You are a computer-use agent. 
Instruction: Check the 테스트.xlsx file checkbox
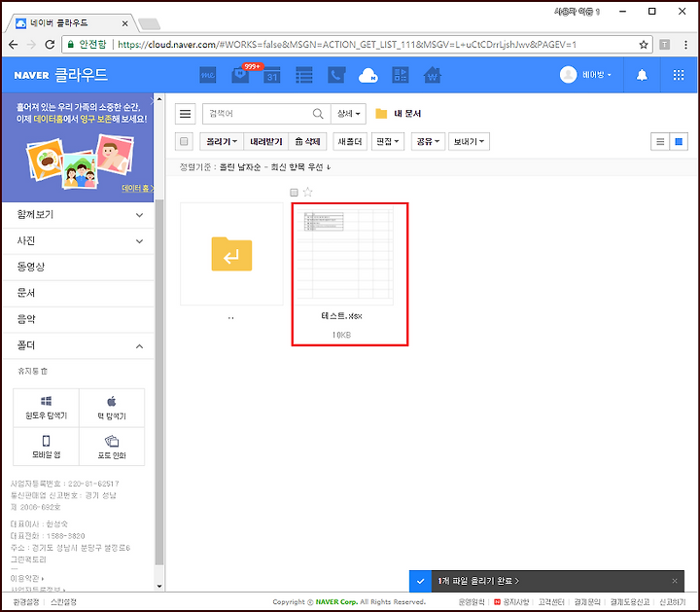(x=294, y=193)
